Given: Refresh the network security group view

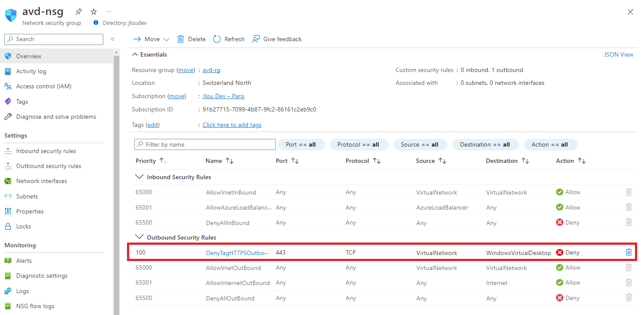Looking at the screenshot, I should click(x=229, y=39).
